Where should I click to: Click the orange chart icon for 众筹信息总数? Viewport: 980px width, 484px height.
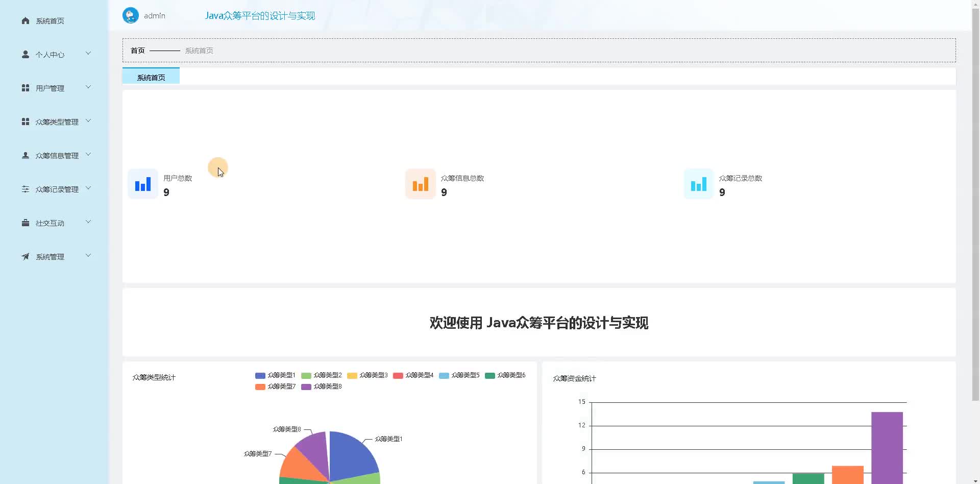click(x=421, y=184)
